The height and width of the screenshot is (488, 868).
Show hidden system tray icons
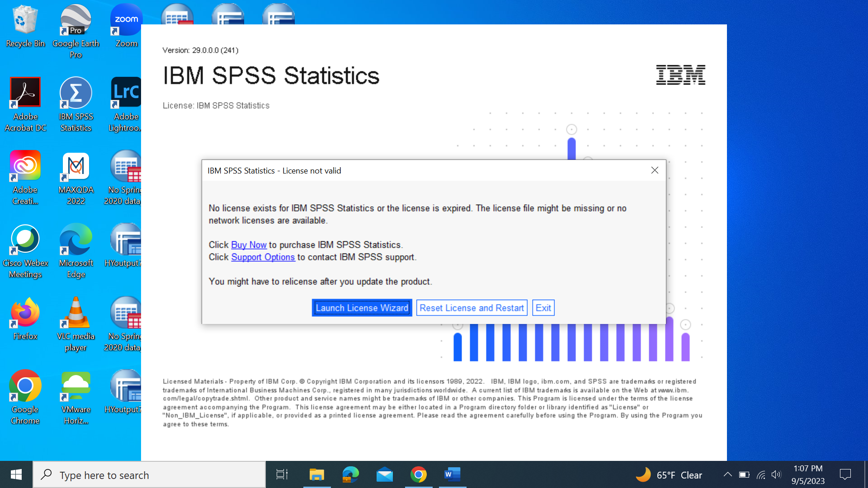click(727, 474)
